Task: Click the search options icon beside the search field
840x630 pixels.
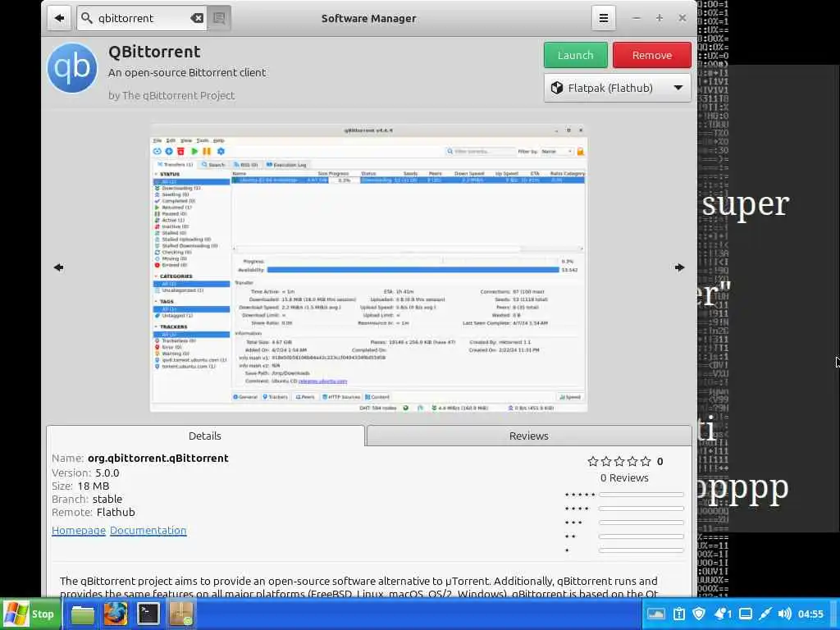Action: (219, 18)
